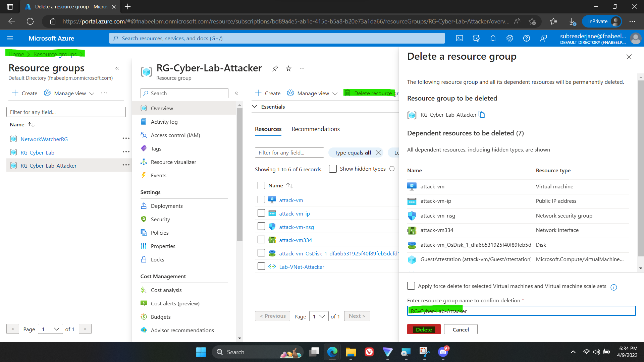
Task: Pin RG-Cyber-Lab-Attacker to dashboard
Action: [275, 69]
